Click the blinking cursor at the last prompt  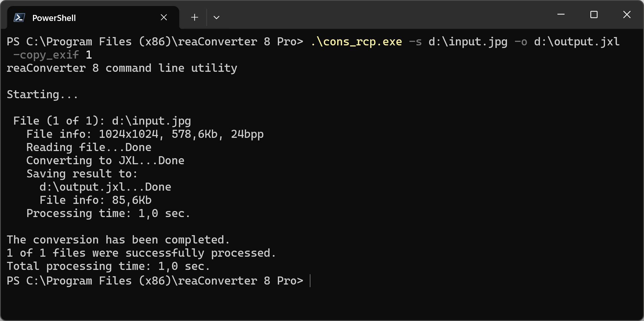point(310,281)
